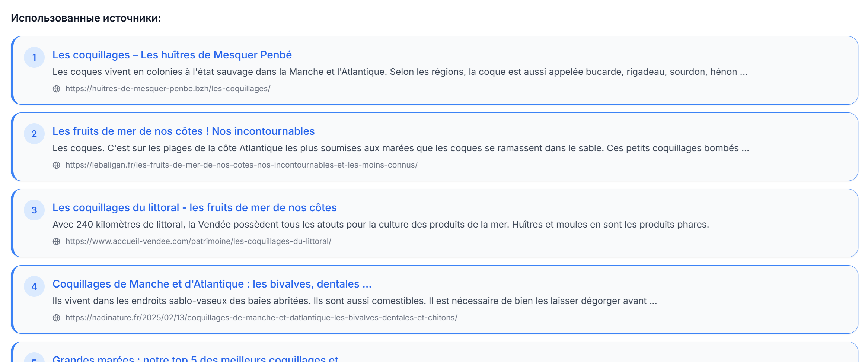Open 'Grandes marées : notre top 5' link
This screenshot has height=362, width=868.
click(x=195, y=358)
